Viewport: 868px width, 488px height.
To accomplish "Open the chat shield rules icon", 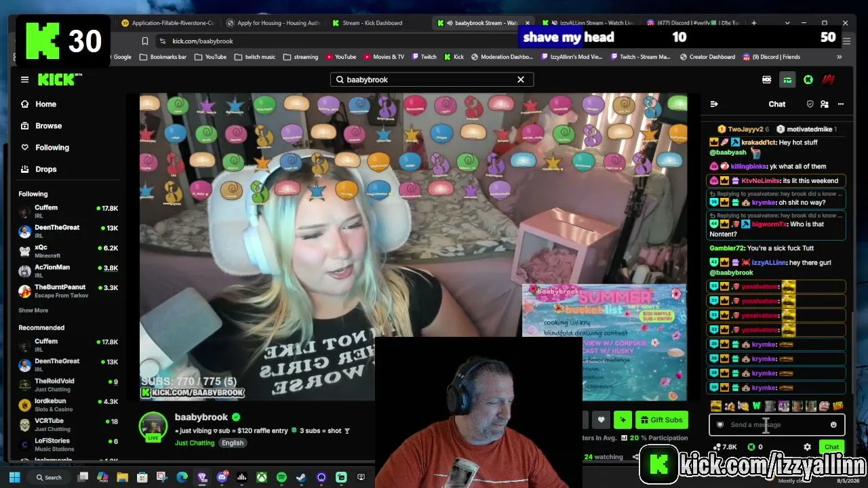I will click(810, 104).
